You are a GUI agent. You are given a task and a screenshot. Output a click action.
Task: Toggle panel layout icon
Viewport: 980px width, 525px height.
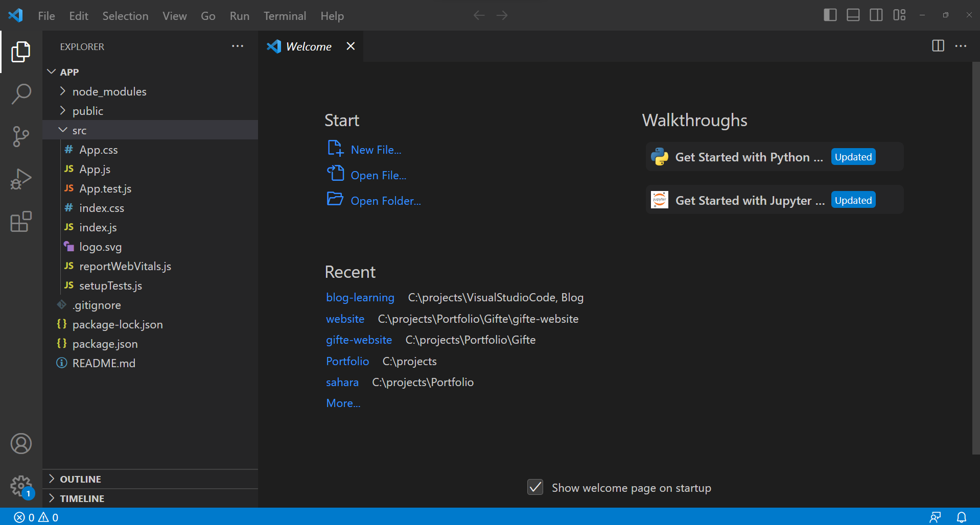(853, 15)
